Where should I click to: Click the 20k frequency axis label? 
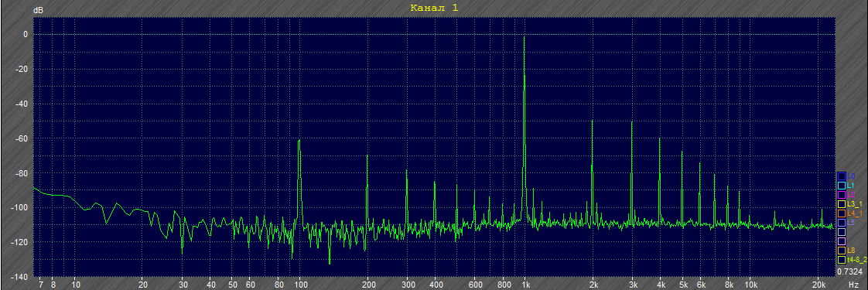click(x=818, y=284)
